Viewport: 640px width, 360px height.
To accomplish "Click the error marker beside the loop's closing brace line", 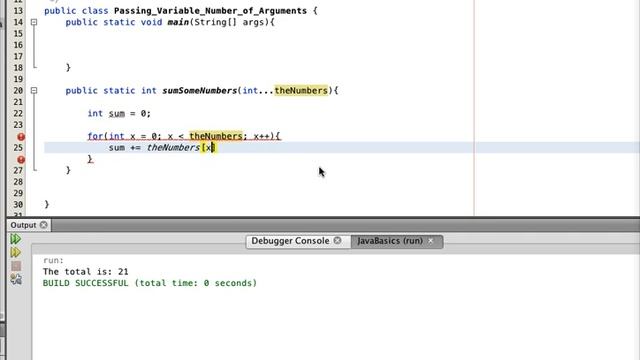I will click(21, 160).
